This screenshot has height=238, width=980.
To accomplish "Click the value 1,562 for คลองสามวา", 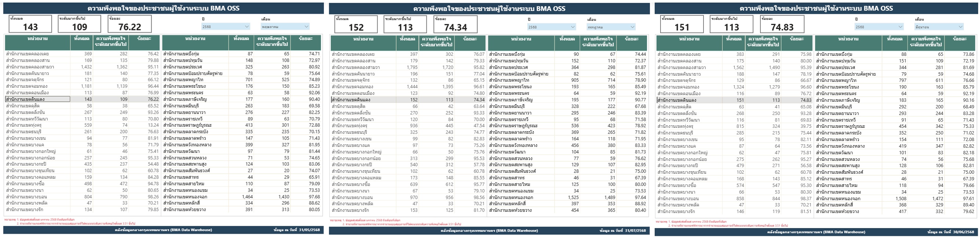I will (x=738, y=68).
